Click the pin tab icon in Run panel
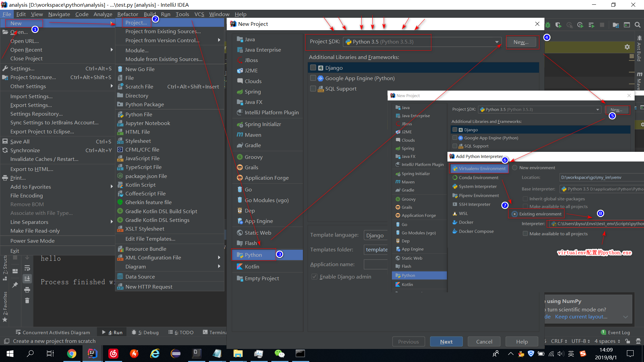This screenshot has width=644, height=362. point(15,285)
